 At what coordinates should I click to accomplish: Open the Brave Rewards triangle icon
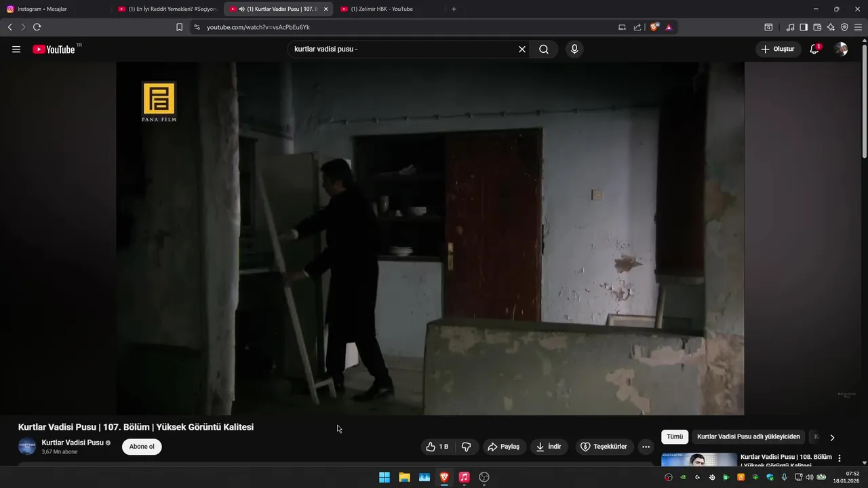669,27
